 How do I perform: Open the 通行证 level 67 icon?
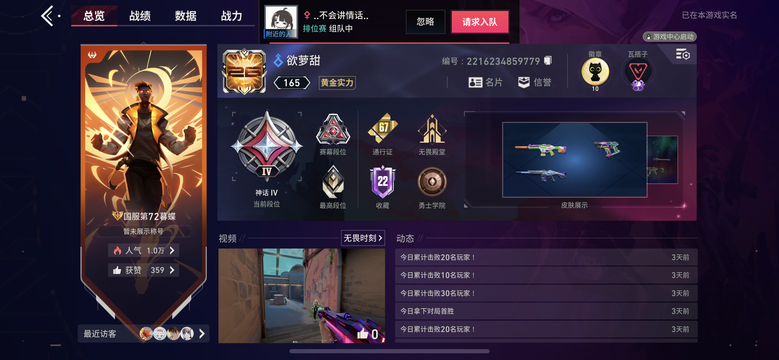pyautogui.click(x=383, y=128)
